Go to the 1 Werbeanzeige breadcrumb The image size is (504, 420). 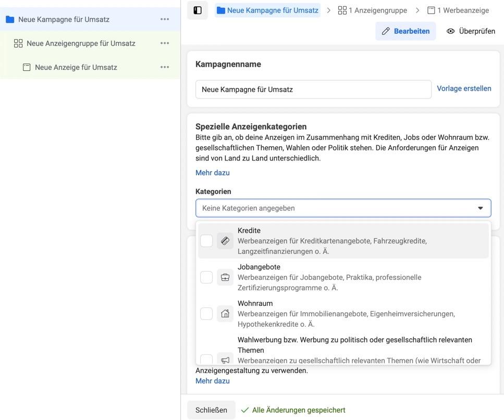458,10
